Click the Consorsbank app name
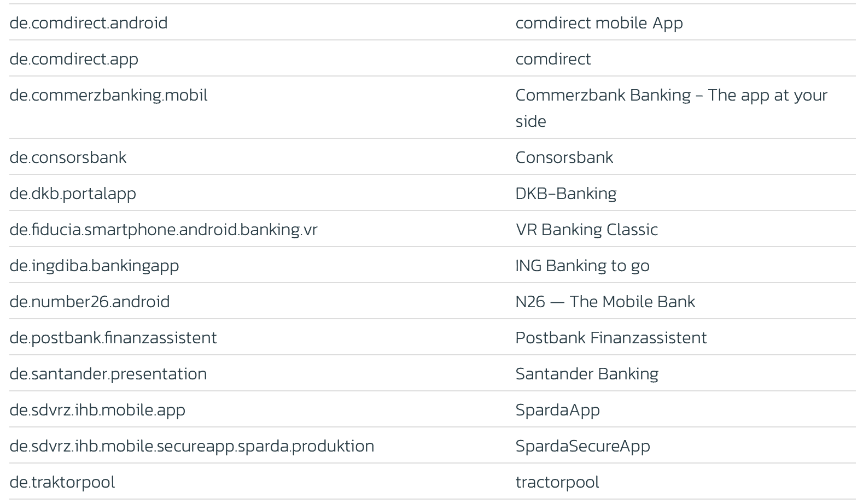The width and height of the screenshot is (863, 504). point(564,157)
